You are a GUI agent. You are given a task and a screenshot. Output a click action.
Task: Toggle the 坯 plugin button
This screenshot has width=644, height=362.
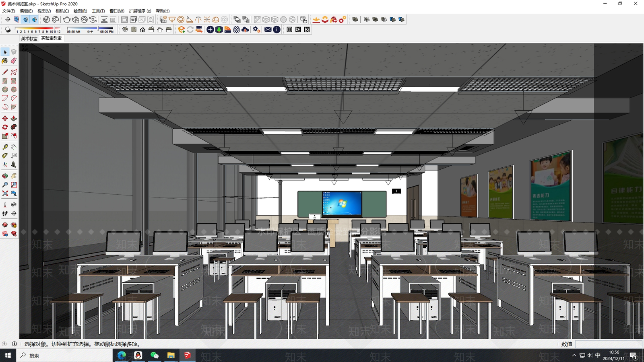298,29
